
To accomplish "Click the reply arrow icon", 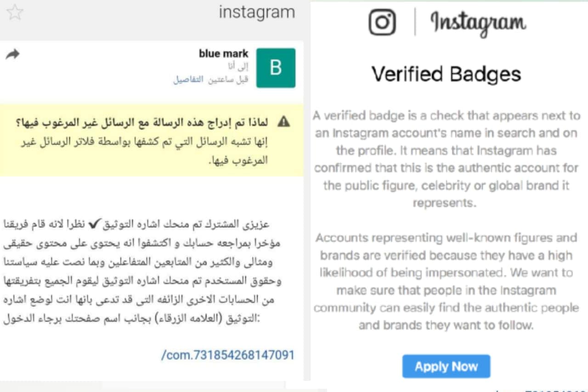I will click(12, 55).
